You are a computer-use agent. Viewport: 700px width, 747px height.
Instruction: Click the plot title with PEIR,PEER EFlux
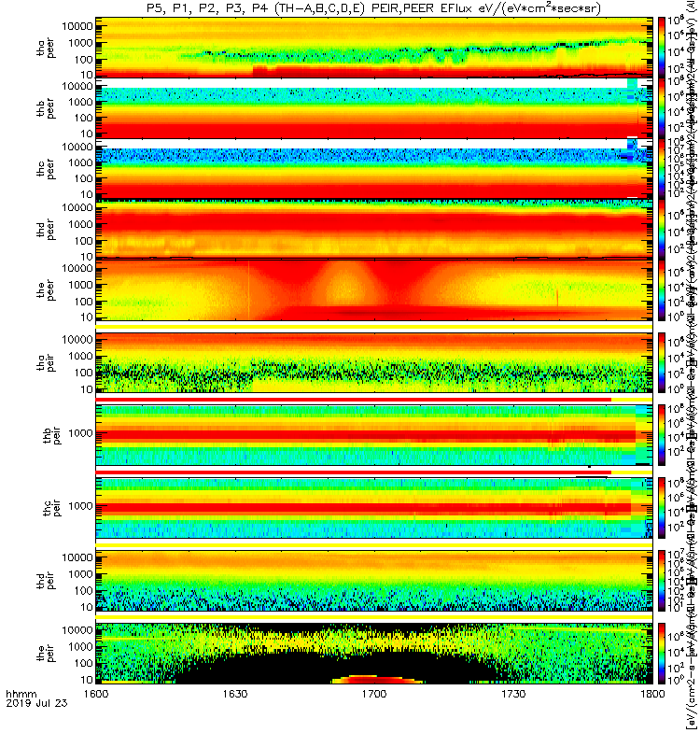(374, 8)
